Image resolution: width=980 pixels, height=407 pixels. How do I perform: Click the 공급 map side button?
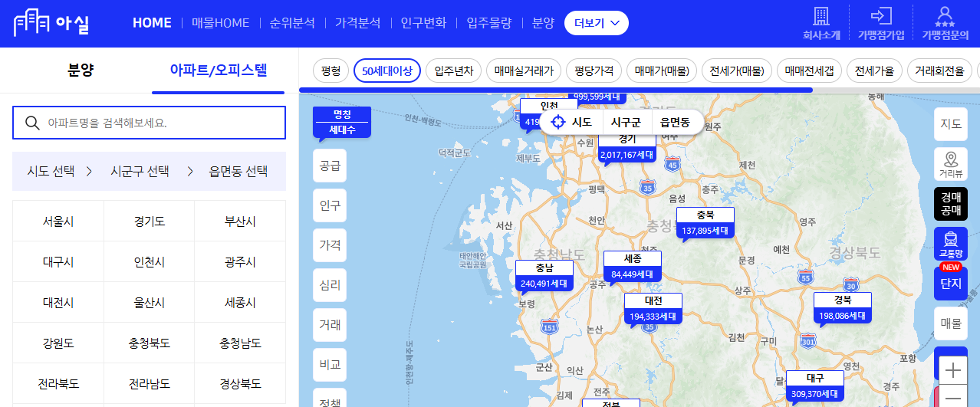(330, 166)
